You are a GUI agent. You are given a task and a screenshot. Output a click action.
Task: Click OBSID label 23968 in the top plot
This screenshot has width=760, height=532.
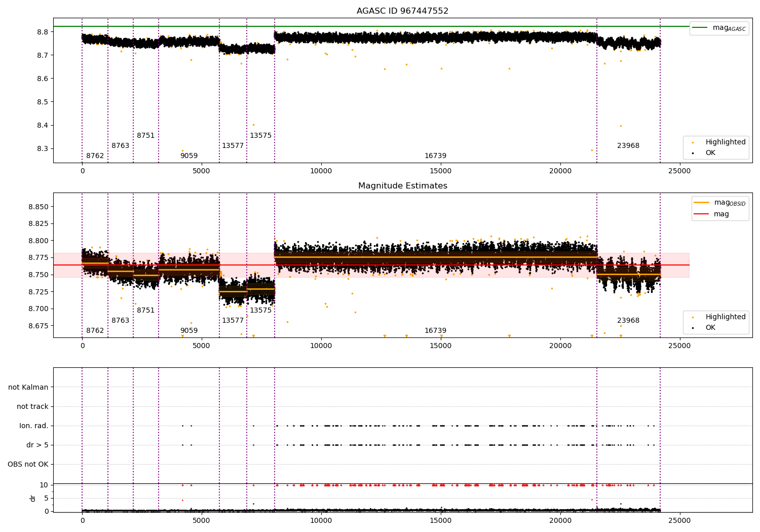click(x=628, y=145)
